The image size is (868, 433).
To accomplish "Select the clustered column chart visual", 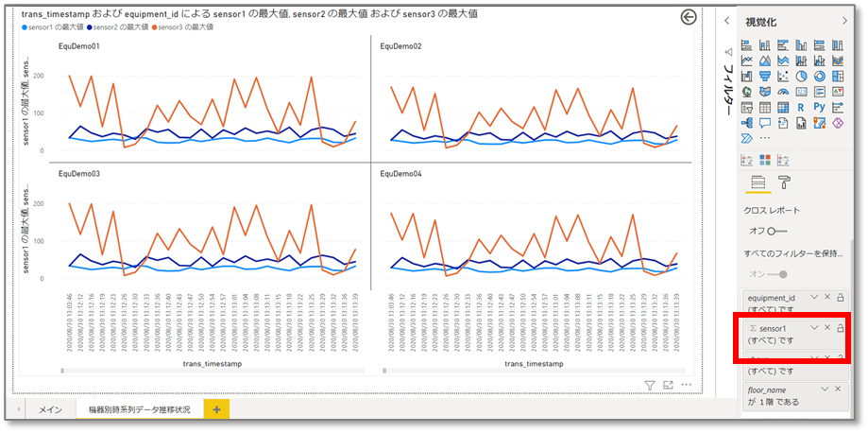I will point(801,45).
